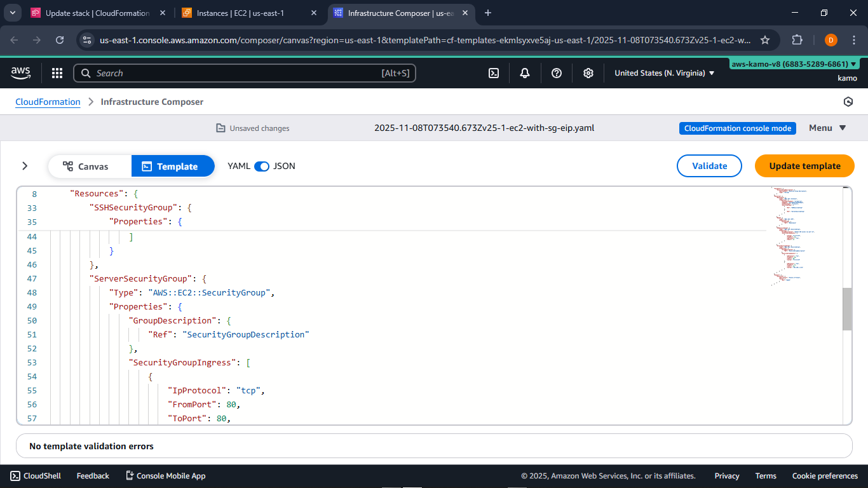Toggle template format from JSON to YAML
The height and width of the screenshot is (488, 868).
click(261, 166)
